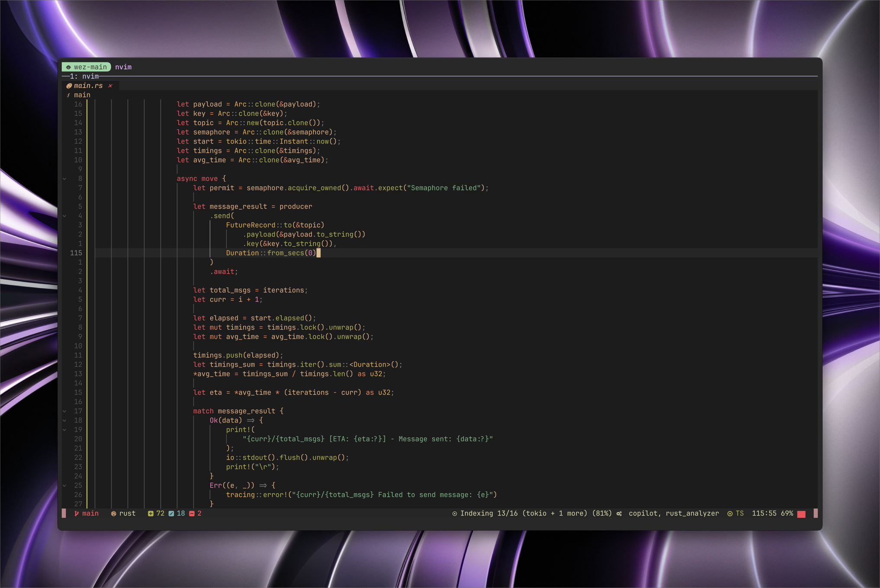Click the rust filetype icon in statusline
Screen dimensions: 880x588
pos(113,514)
